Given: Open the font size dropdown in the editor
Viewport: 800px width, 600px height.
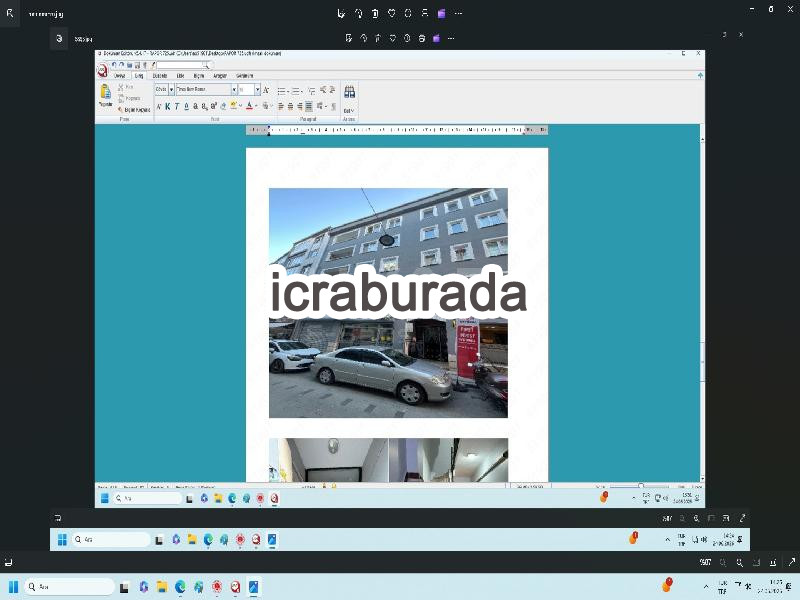Looking at the screenshot, I should [x=257, y=89].
